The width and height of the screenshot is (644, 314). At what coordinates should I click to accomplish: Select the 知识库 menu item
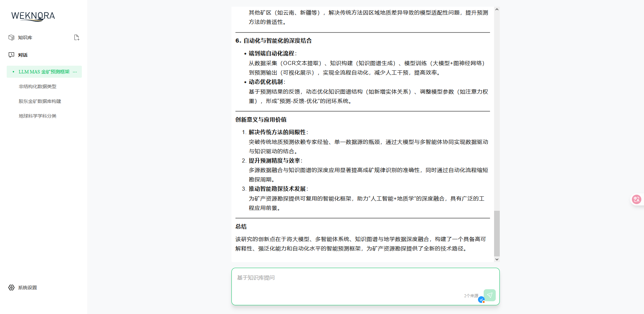point(24,38)
